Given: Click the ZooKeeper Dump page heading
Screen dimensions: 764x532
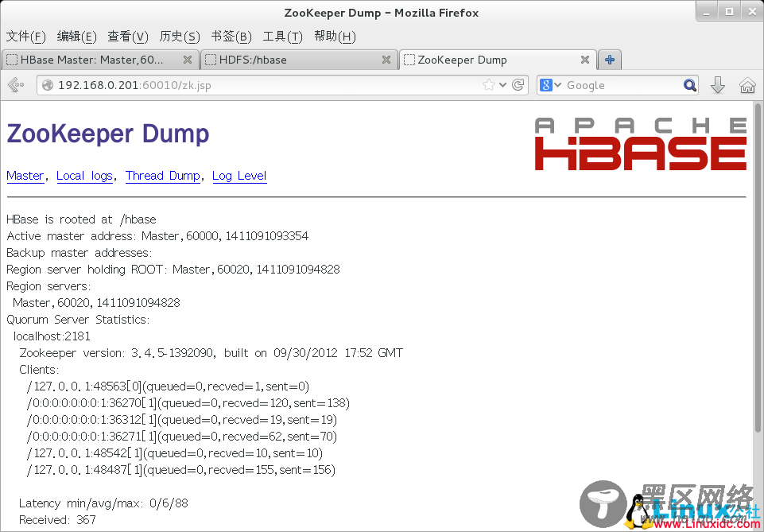Looking at the screenshot, I should pos(107,134).
